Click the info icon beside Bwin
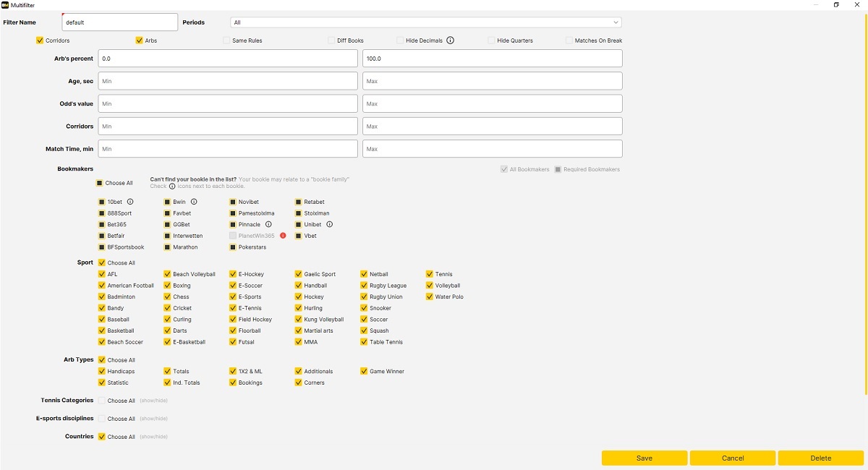The height and width of the screenshot is (470, 868). tap(194, 202)
